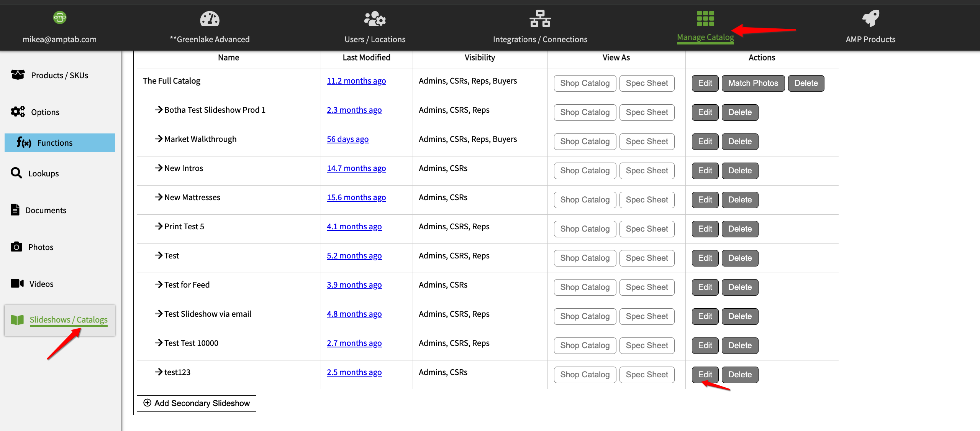
Task: Expand the New Mattresses row arrow
Action: tap(159, 197)
